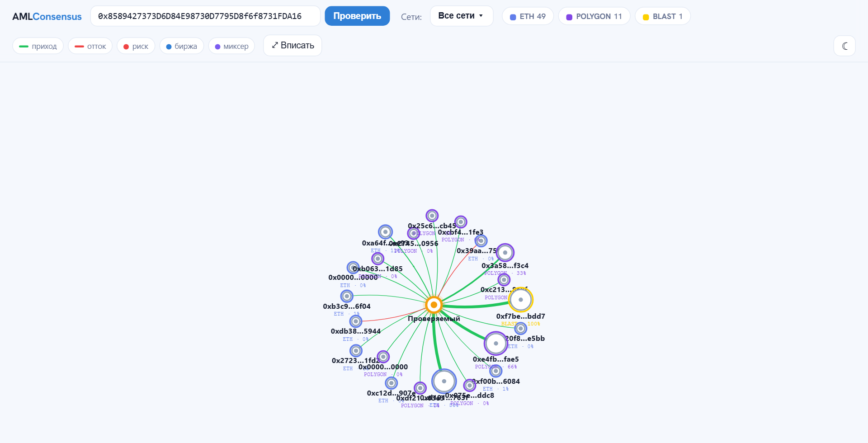This screenshot has width=868, height=443.
Task: Filter by POLYGON 11 network chip
Action: 594,16
